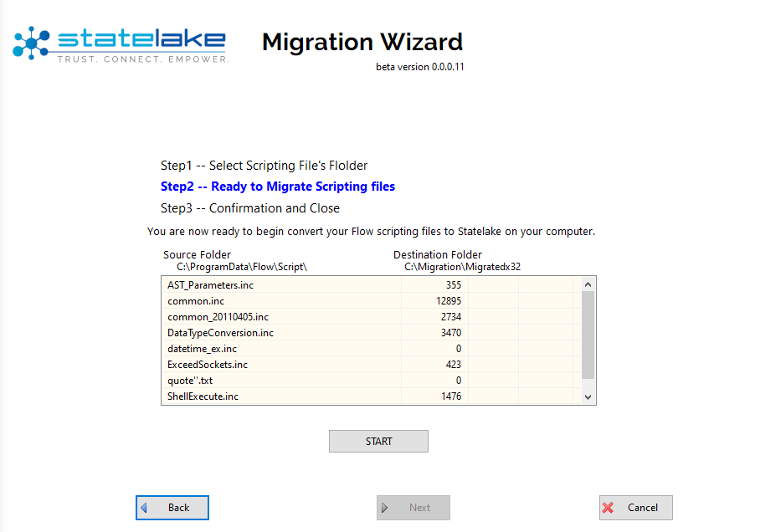Viewport: 760px width, 532px height.
Task: Click the file list scroll up arrow
Action: click(588, 284)
